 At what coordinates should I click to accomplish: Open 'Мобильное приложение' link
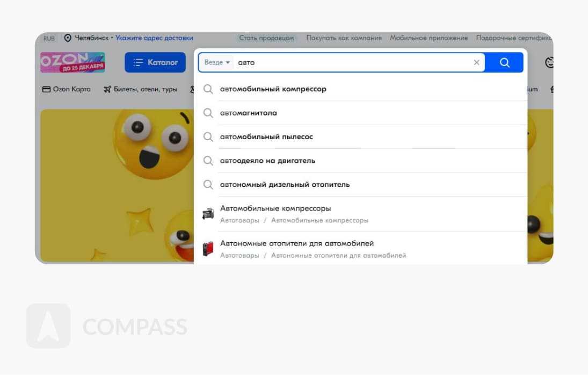[x=429, y=38]
